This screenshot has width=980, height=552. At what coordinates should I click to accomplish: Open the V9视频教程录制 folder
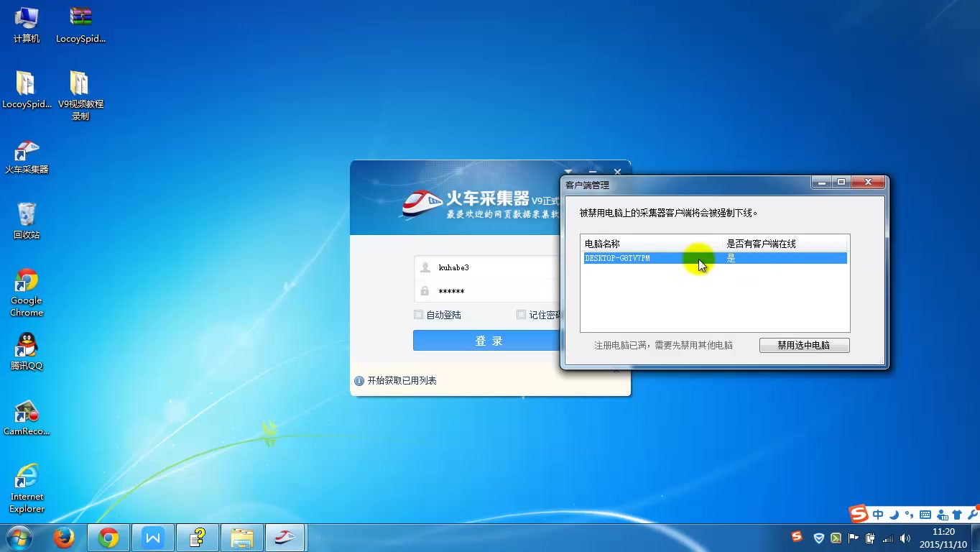coord(80,95)
